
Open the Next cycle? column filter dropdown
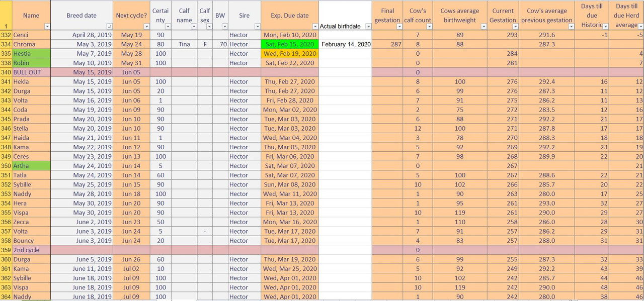click(x=146, y=26)
